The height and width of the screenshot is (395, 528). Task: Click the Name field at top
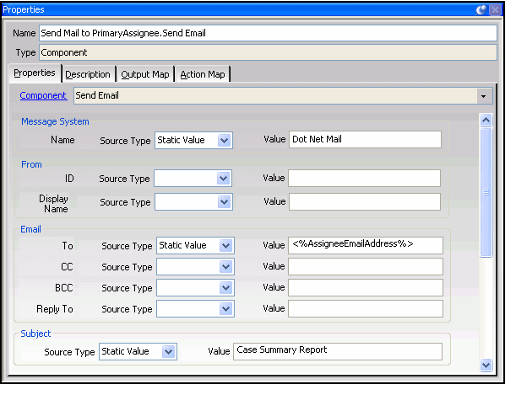pos(268,33)
